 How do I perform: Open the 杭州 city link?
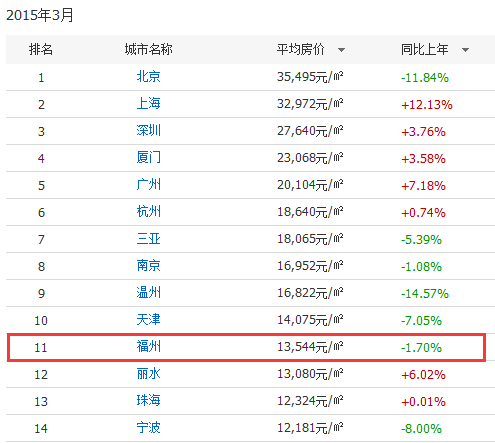click(x=149, y=212)
